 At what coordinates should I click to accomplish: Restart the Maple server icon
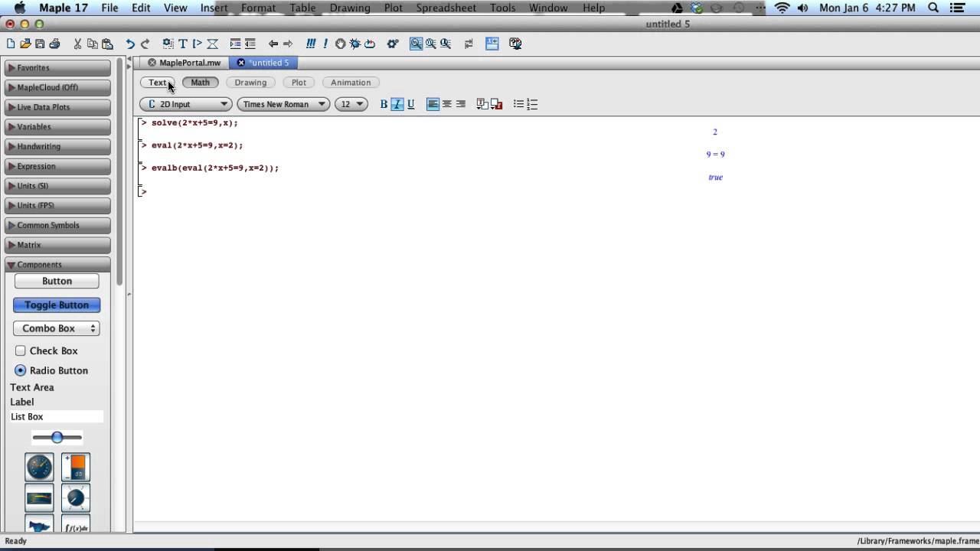[370, 44]
